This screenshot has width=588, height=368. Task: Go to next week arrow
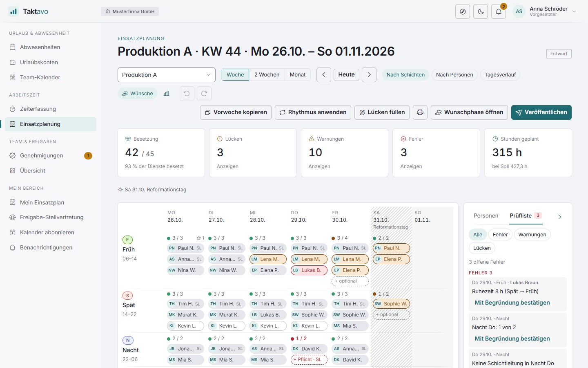[x=369, y=75]
